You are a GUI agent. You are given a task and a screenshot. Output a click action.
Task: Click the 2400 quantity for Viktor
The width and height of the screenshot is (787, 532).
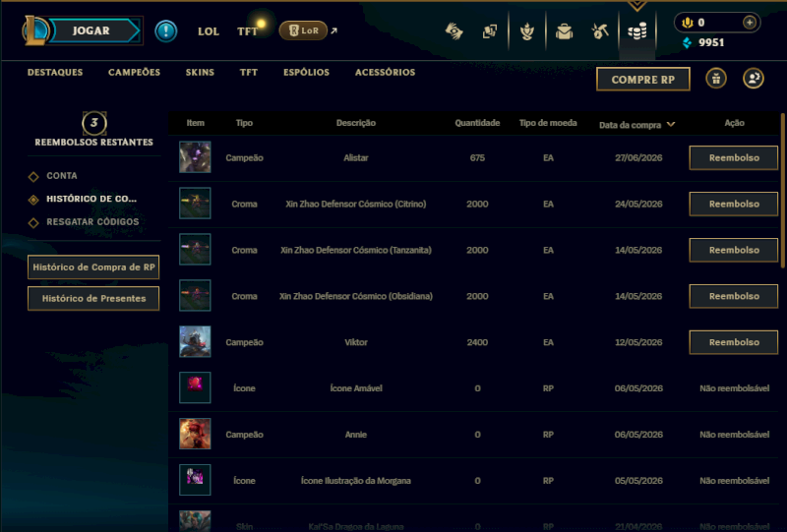click(477, 342)
